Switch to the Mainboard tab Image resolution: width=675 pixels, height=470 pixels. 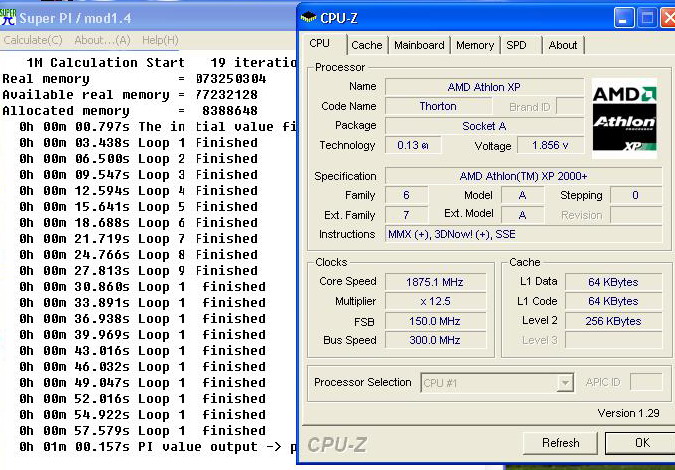pyautogui.click(x=419, y=45)
